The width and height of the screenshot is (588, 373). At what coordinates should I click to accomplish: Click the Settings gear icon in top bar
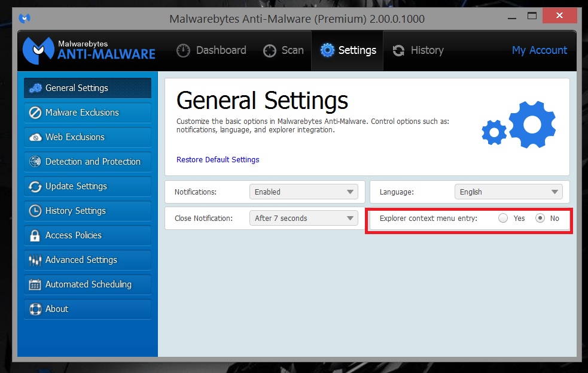coord(327,50)
